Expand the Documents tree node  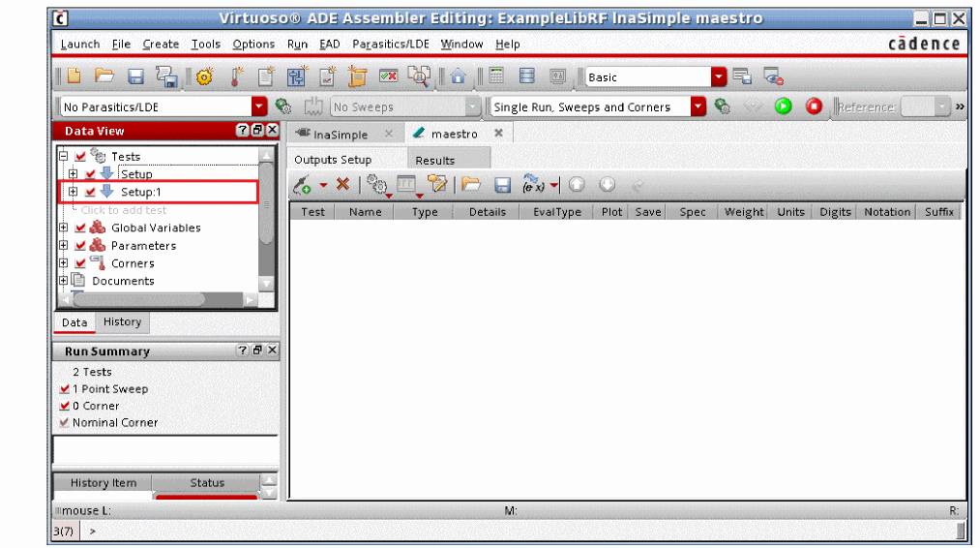click(63, 281)
